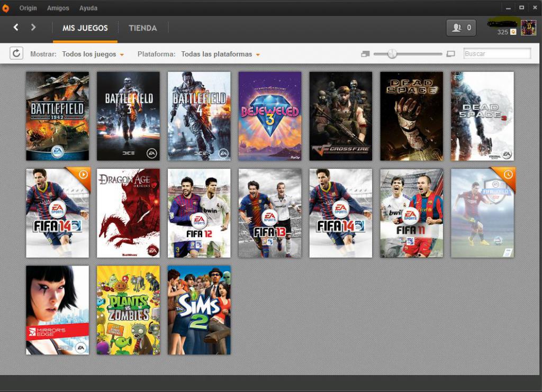The image size is (542, 392).
Task: Close the Origin window
Action: pyautogui.click(x=535, y=7)
